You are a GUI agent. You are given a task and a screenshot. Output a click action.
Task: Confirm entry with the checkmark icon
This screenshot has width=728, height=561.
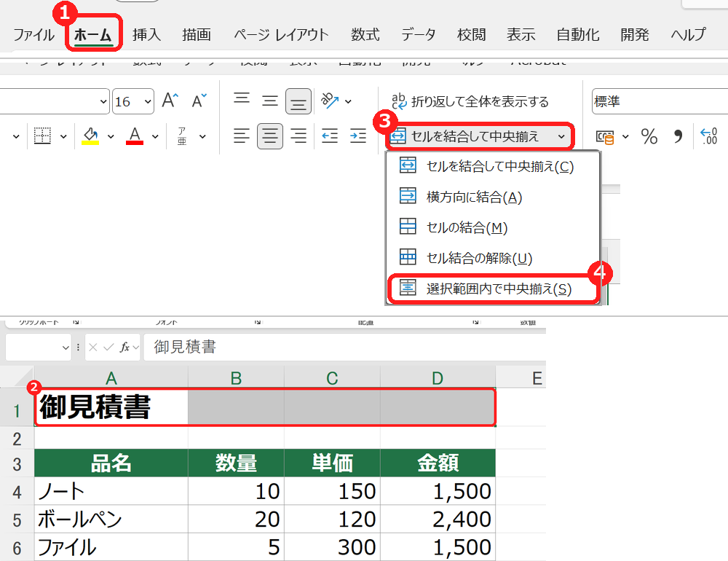click(108, 348)
